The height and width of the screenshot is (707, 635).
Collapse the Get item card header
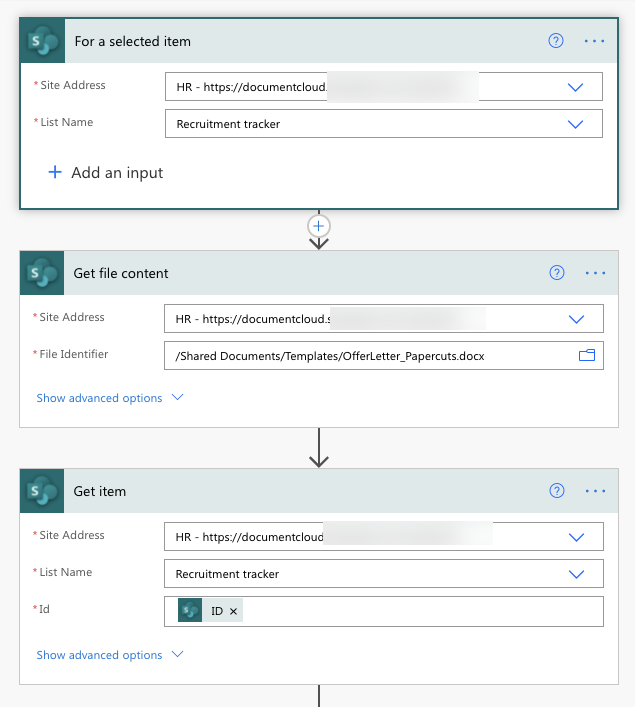300,491
